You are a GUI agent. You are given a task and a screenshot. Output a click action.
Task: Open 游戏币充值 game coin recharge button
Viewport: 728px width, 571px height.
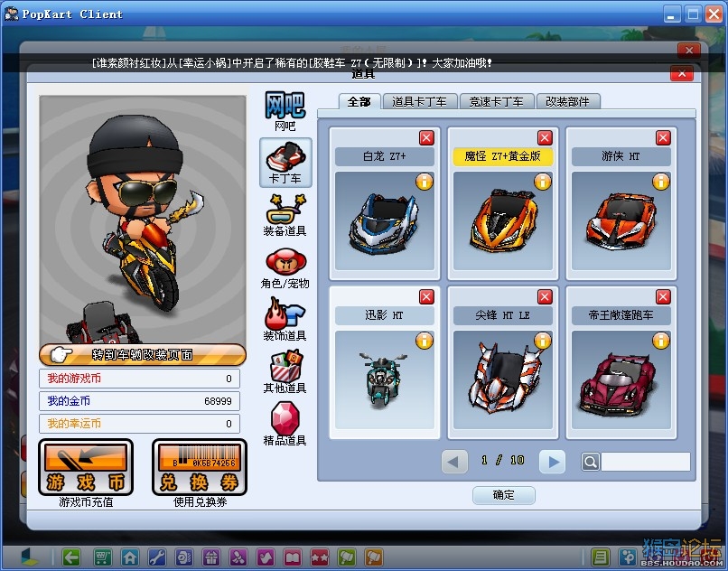tap(86, 467)
